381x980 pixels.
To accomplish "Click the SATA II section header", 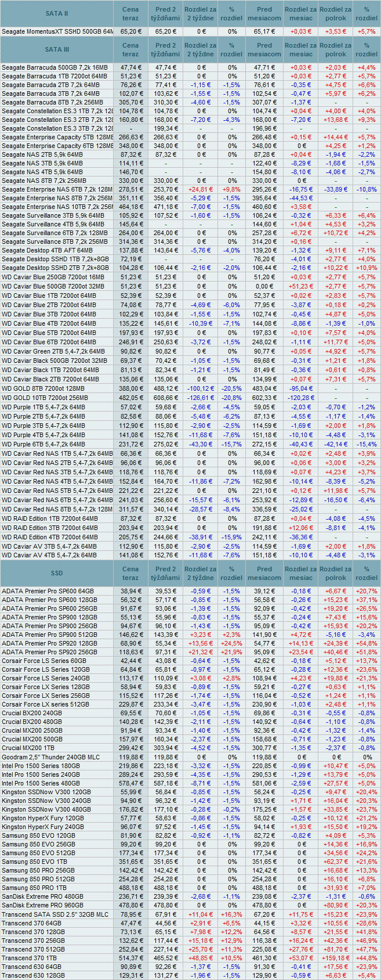I will click(57, 13).
